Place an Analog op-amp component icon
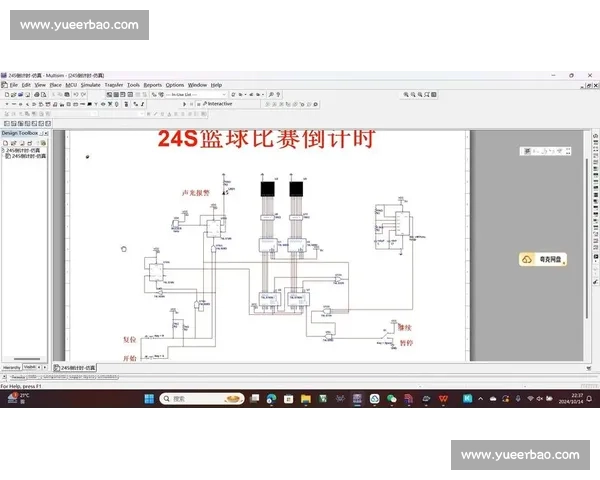600x480 pixels. click(x=34, y=104)
